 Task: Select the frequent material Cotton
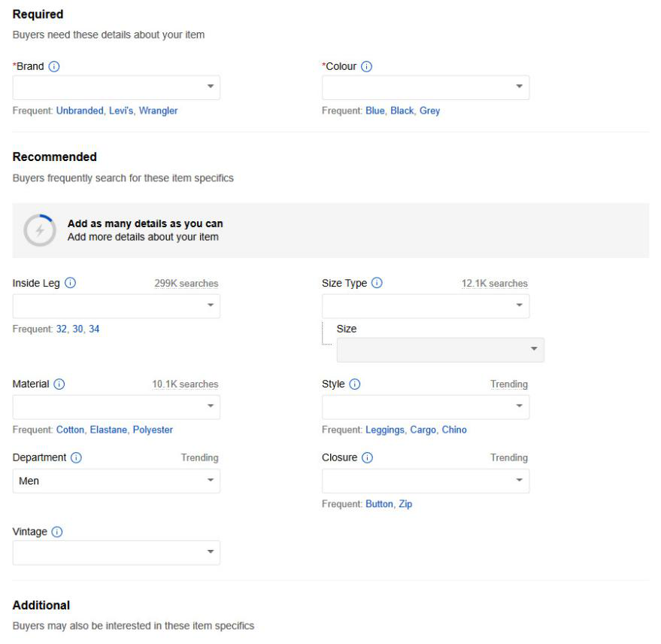point(71,430)
